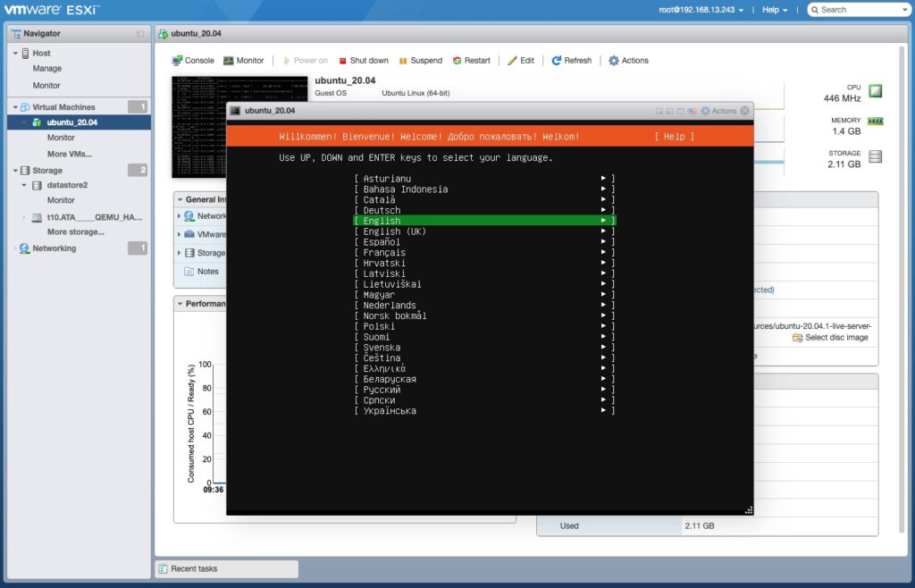Select Polski language option
The width and height of the screenshot is (915, 588).
pos(484,326)
